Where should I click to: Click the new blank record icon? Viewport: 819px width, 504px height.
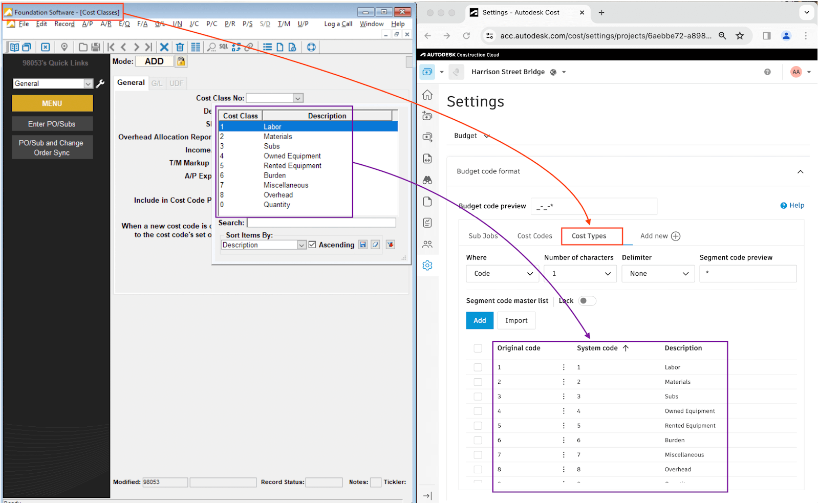point(83,47)
